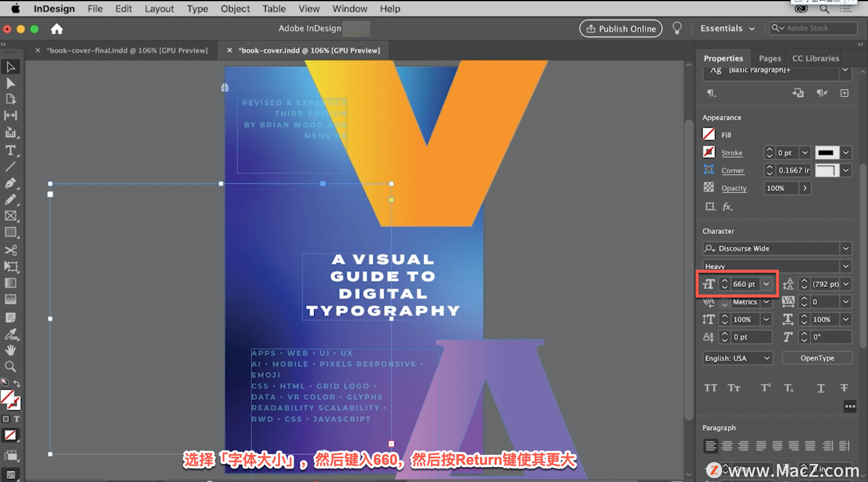Toggle Subscript formatting

coord(789,388)
